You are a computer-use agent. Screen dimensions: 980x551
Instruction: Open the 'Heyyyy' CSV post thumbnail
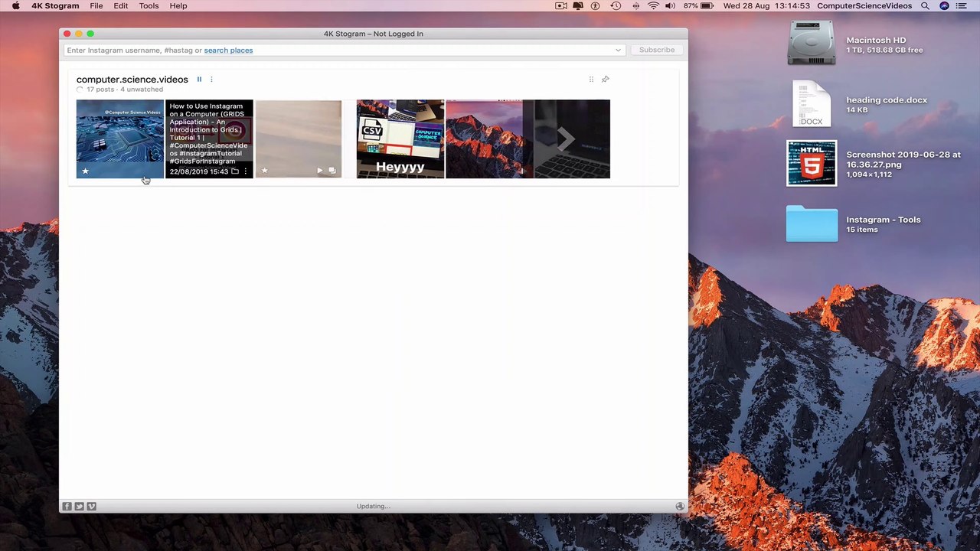pyautogui.click(x=400, y=139)
